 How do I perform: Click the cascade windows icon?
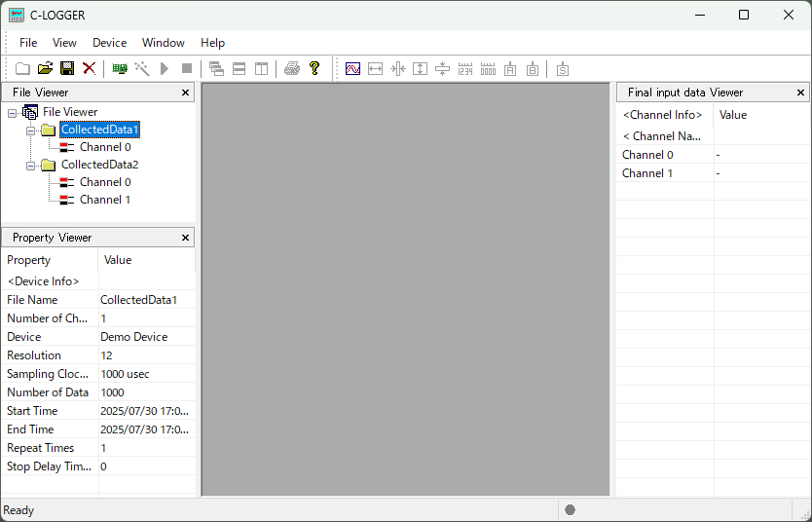[x=216, y=68]
